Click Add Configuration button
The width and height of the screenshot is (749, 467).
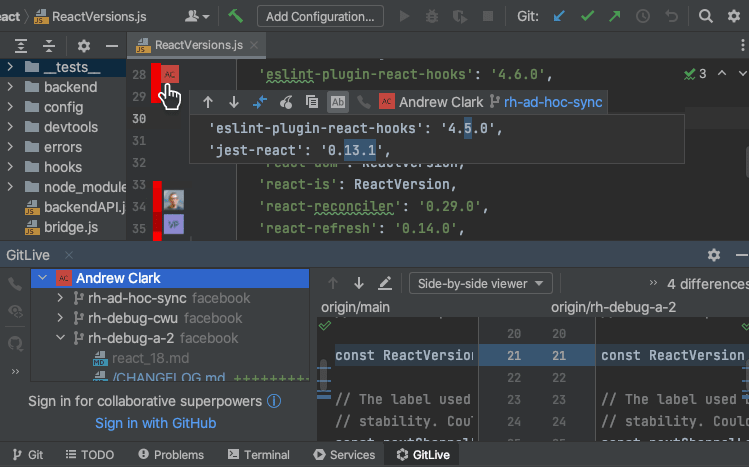click(320, 16)
